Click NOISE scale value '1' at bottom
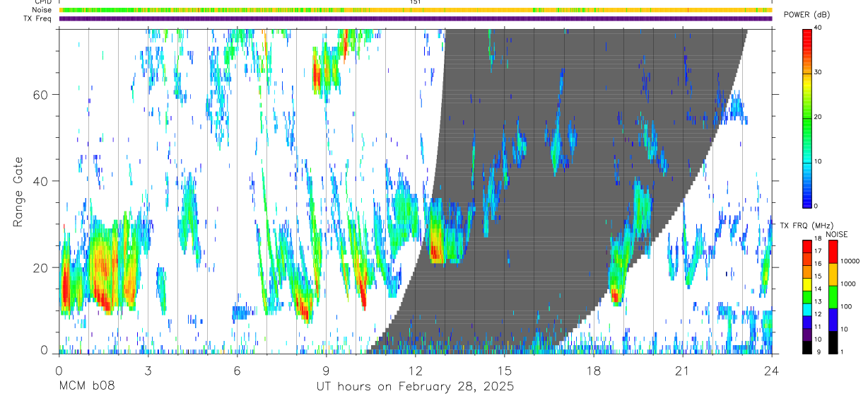The width and height of the screenshot is (868, 401). coord(841,351)
